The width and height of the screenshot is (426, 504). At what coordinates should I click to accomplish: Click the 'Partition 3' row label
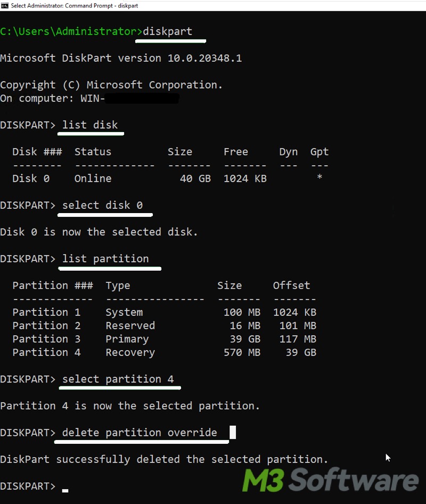pos(46,339)
